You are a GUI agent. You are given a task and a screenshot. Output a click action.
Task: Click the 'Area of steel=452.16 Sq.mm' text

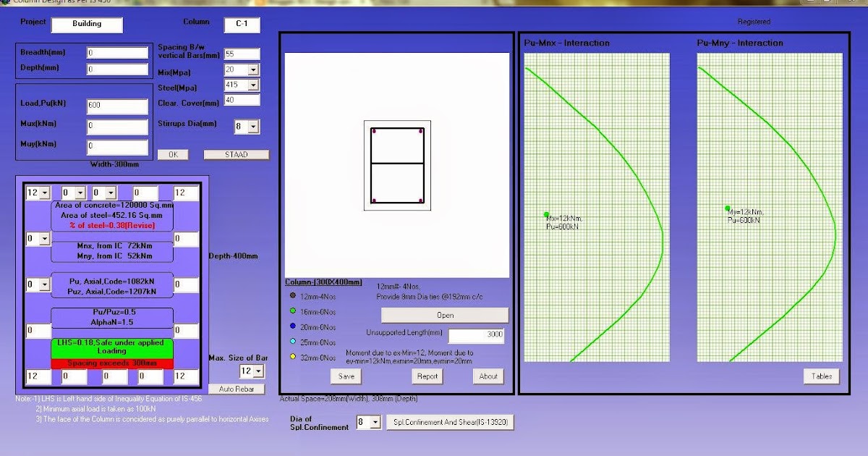click(112, 216)
